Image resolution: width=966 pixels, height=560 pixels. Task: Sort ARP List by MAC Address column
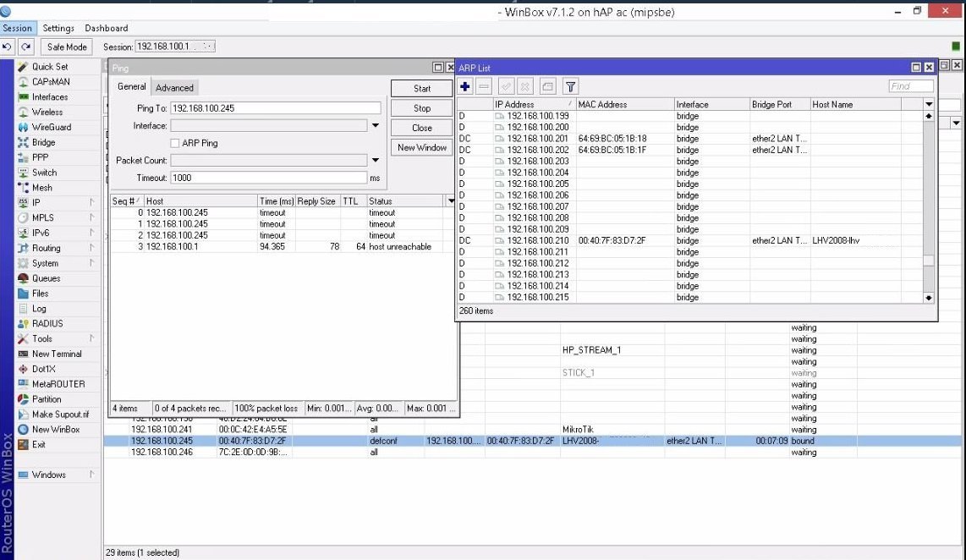(625, 105)
